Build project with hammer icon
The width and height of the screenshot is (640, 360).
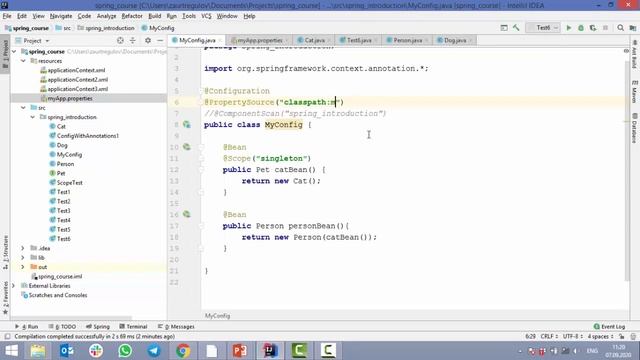point(516,28)
